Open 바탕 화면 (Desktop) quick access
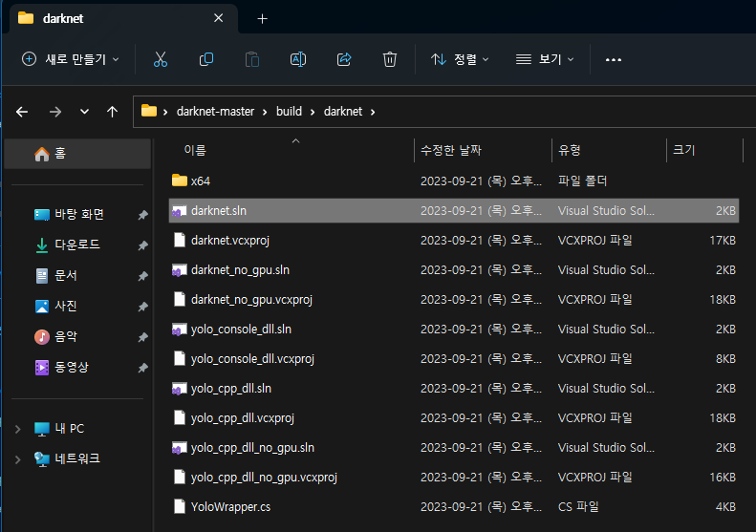756x532 pixels. 79,215
